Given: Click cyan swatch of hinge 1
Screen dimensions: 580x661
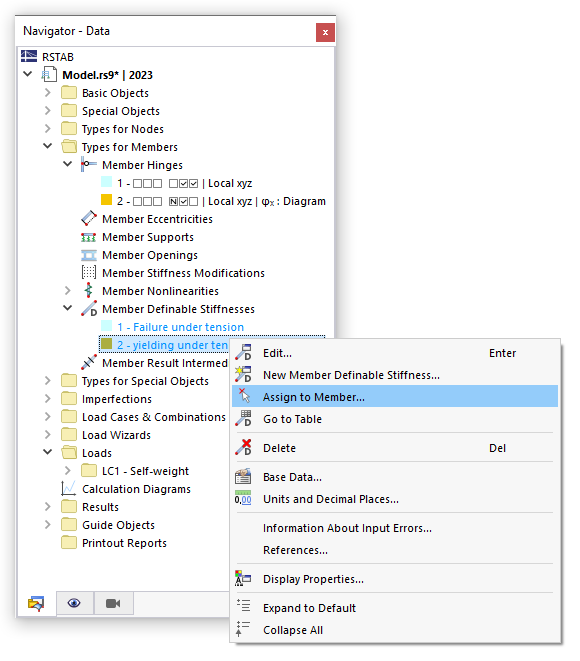Looking at the screenshot, I should tap(107, 182).
